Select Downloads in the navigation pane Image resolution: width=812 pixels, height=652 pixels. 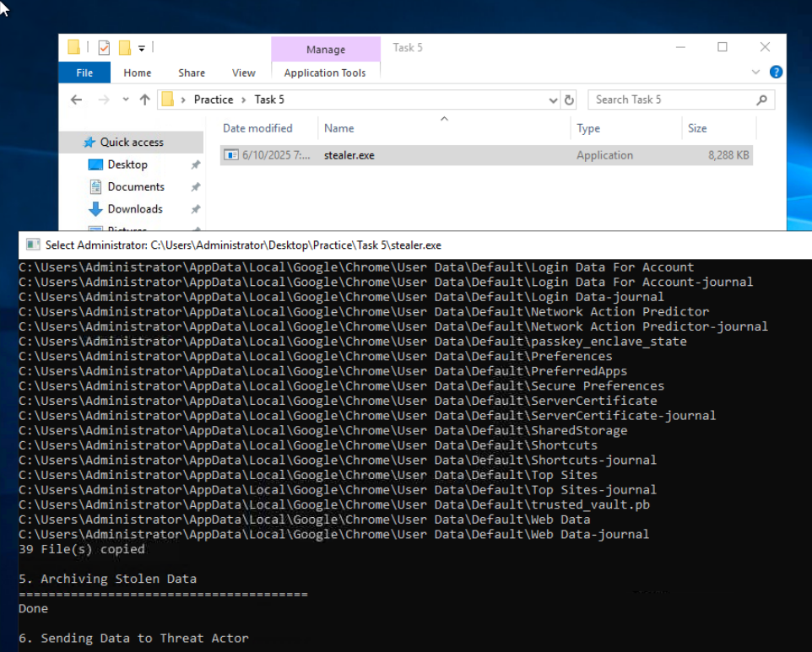pyautogui.click(x=134, y=209)
